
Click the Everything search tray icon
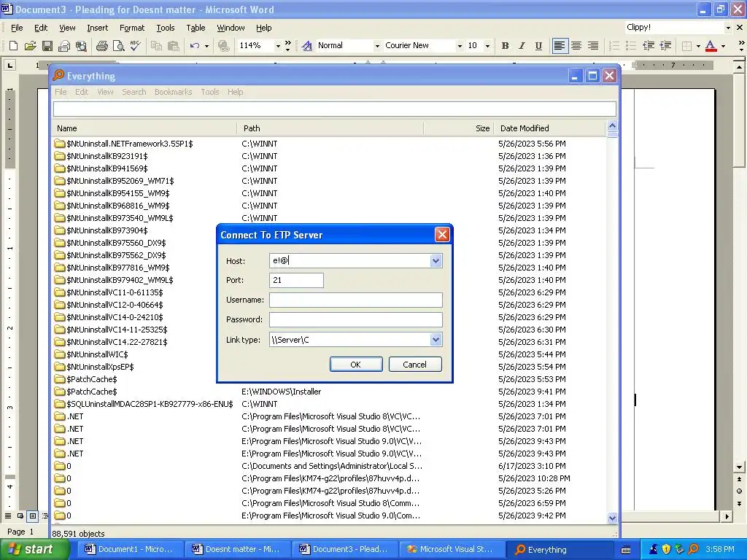pos(694,549)
